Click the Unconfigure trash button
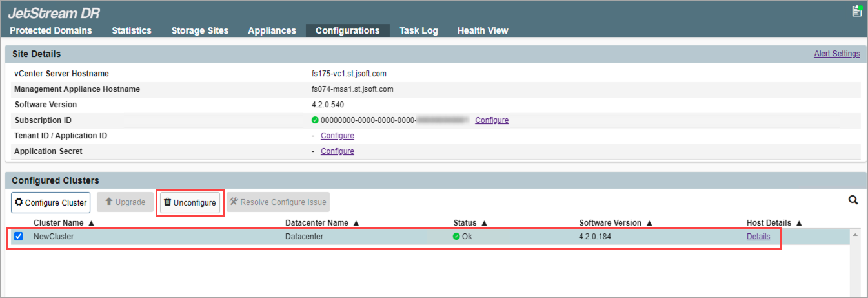 (190, 202)
